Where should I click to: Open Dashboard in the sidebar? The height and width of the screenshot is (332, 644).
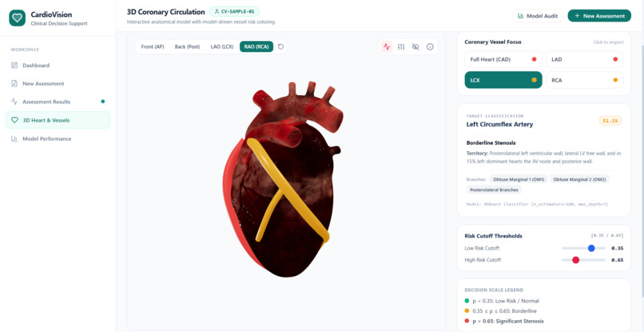click(x=58, y=65)
